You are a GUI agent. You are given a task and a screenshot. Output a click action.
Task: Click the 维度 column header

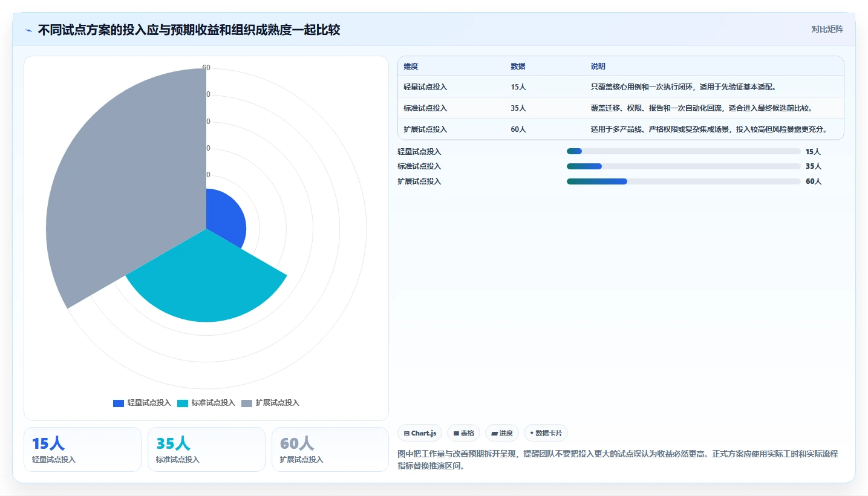pos(411,67)
